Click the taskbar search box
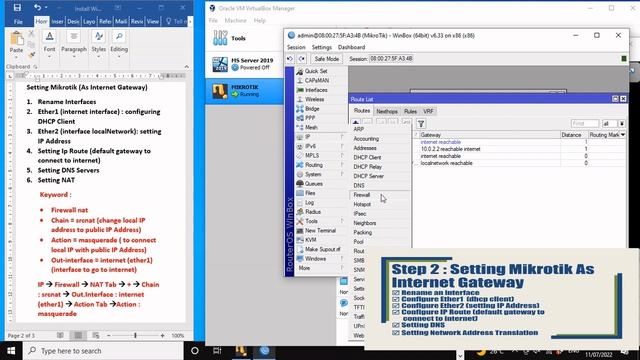 103,351
